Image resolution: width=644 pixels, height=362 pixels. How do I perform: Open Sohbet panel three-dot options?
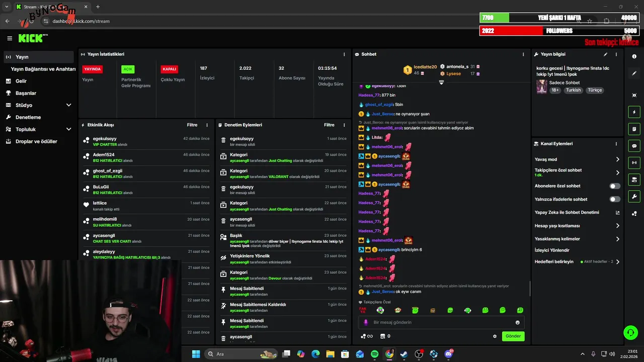pyautogui.click(x=523, y=54)
